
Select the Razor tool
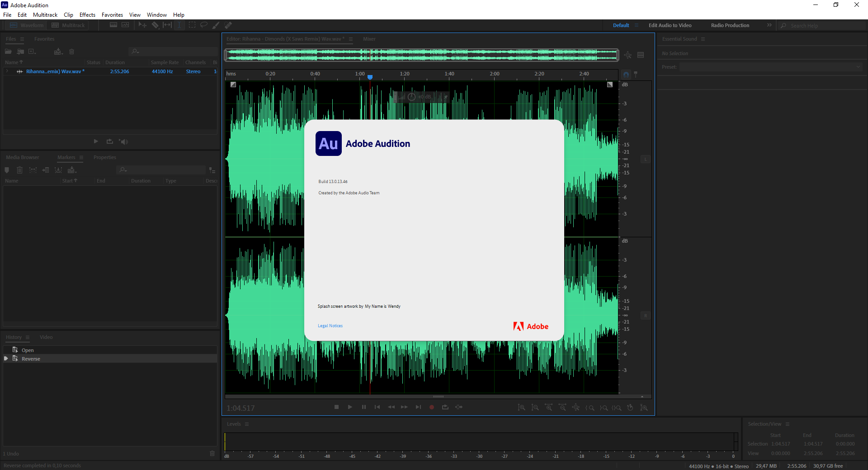pos(155,25)
